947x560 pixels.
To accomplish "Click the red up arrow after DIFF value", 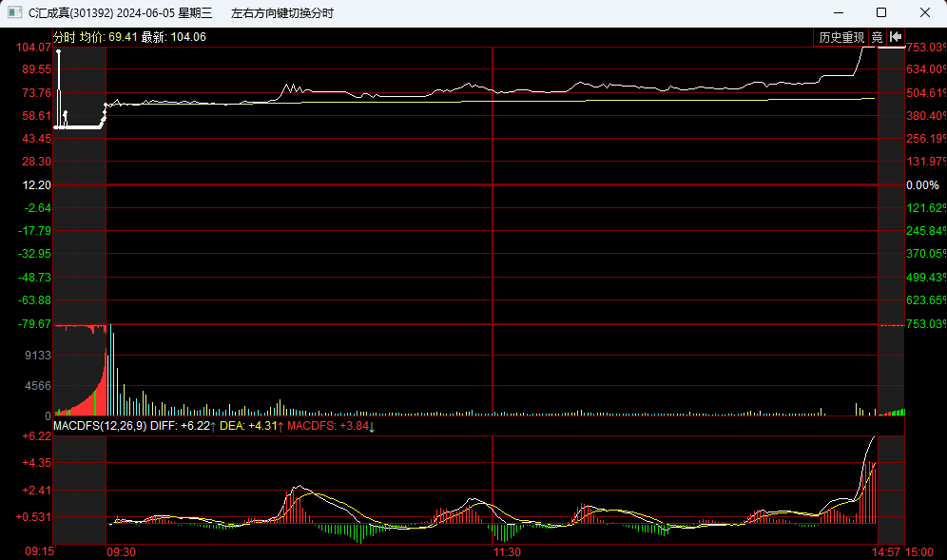I will point(213,427).
